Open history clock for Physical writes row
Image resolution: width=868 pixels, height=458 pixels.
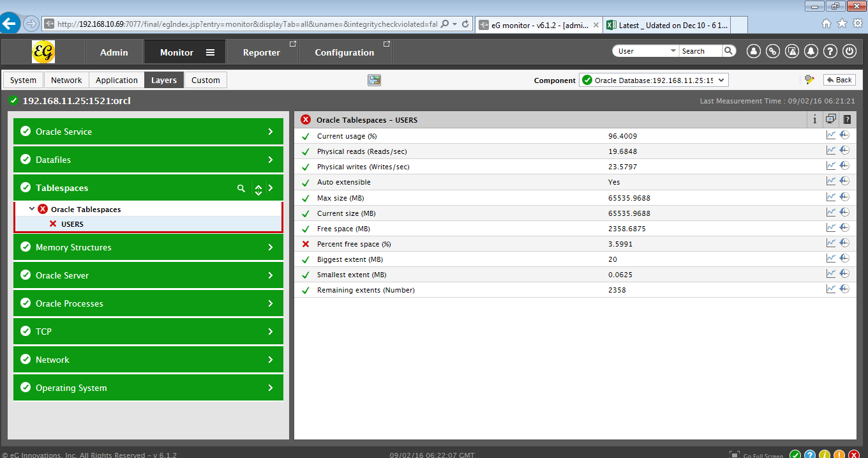(x=844, y=165)
